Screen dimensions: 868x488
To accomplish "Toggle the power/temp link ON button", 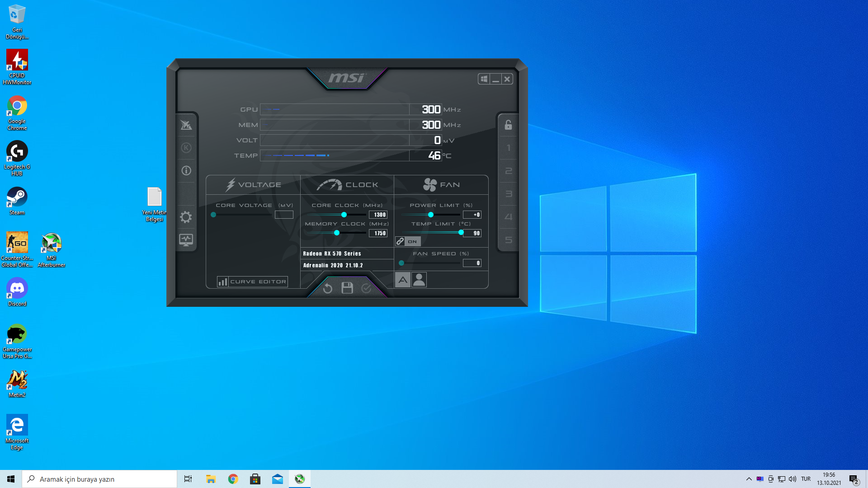I will click(x=408, y=242).
